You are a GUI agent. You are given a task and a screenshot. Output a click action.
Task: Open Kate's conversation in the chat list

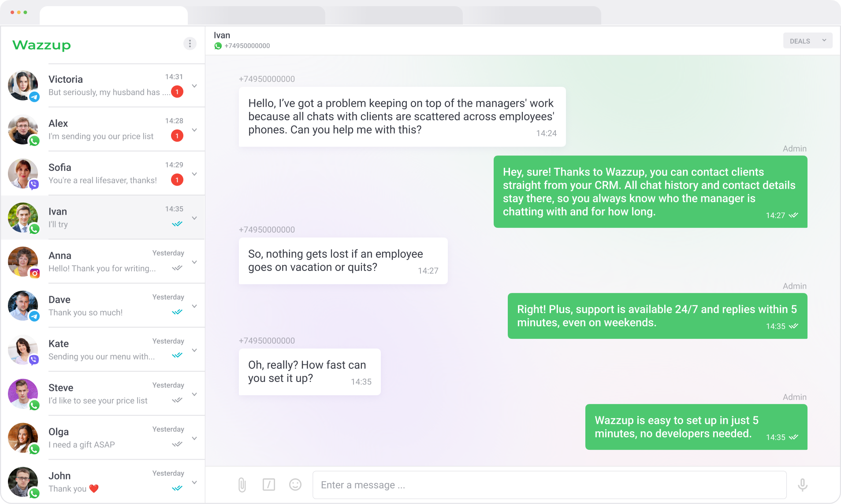click(103, 350)
